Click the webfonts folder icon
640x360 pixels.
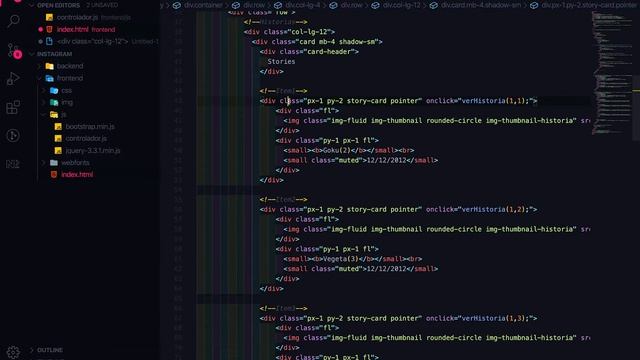point(54,162)
